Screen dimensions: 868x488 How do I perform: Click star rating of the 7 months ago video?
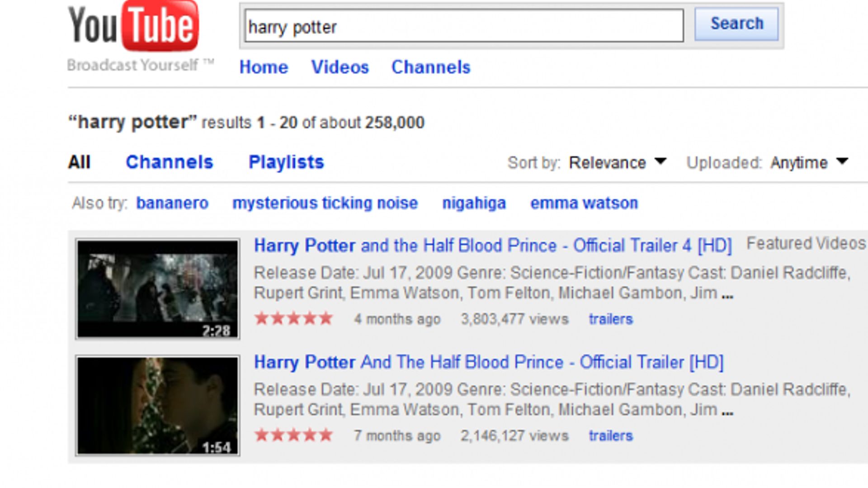coord(294,436)
